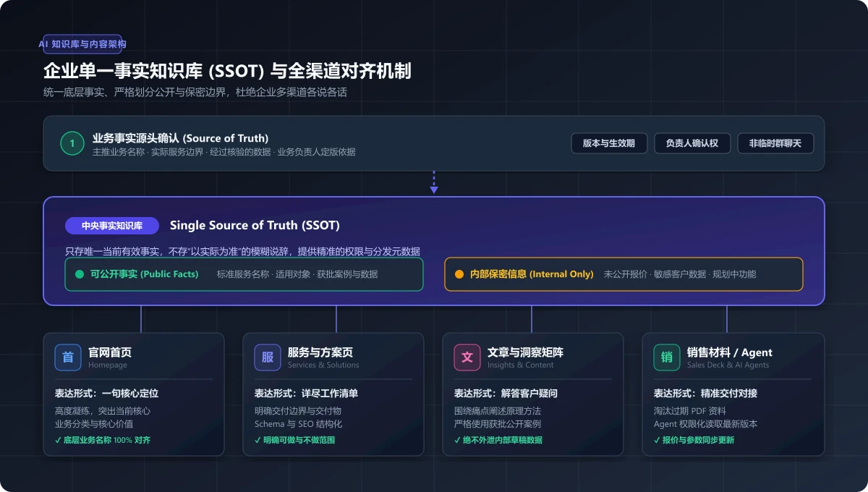
Task: Click the 非临时群聊天 tag
Action: pyautogui.click(x=775, y=143)
